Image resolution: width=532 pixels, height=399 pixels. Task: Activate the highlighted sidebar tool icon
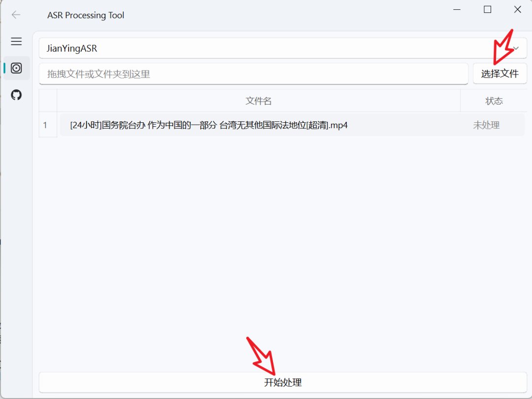16,68
